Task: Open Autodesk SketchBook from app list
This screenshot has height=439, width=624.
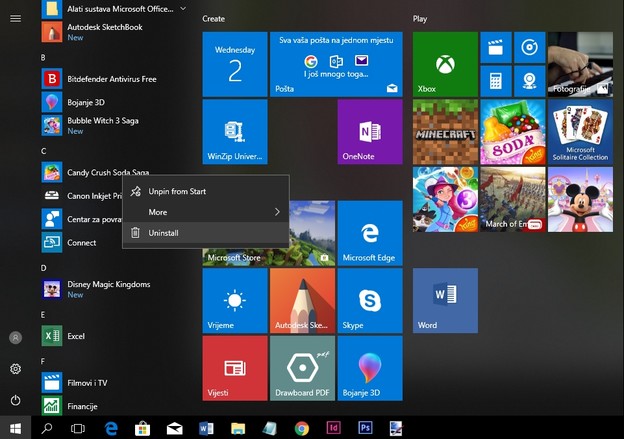Action: coord(113,32)
